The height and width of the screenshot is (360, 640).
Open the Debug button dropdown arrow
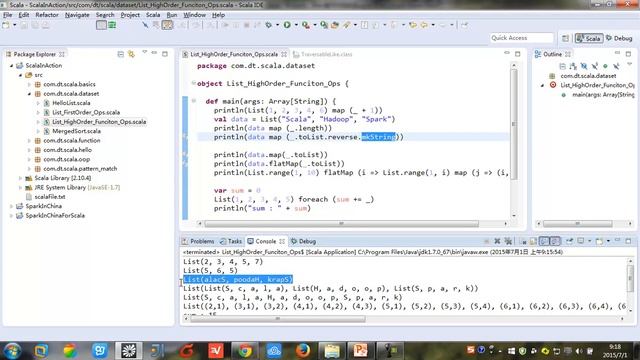point(278,25)
